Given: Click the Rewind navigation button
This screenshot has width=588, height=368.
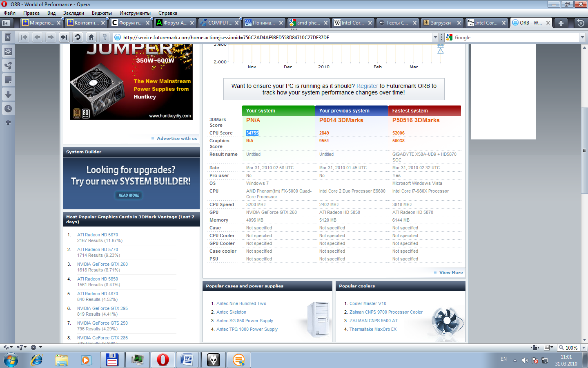Looking at the screenshot, I should [x=24, y=37].
